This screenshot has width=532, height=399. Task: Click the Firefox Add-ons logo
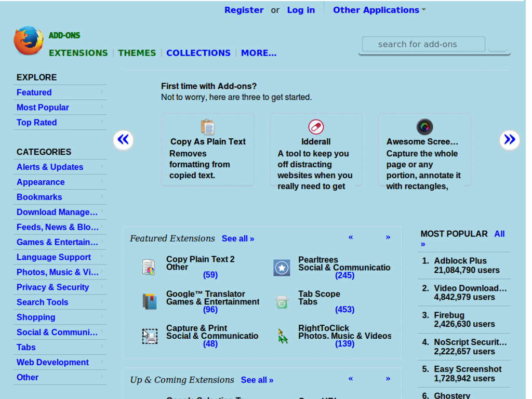click(x=29, y=41)
